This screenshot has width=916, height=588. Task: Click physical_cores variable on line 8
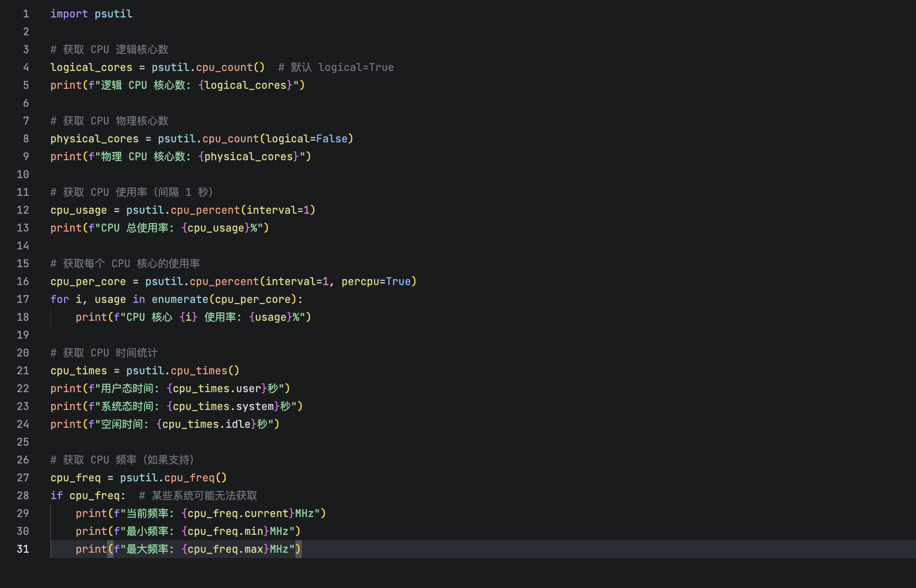pos(94,139)
